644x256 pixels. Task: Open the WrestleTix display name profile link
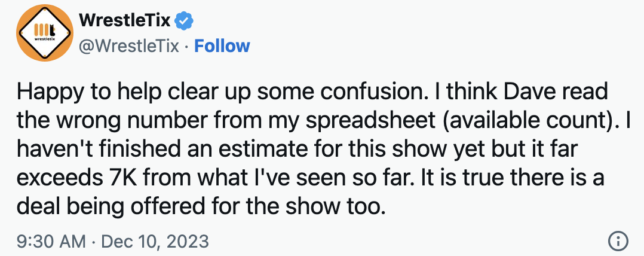click(x=125, y=22)
